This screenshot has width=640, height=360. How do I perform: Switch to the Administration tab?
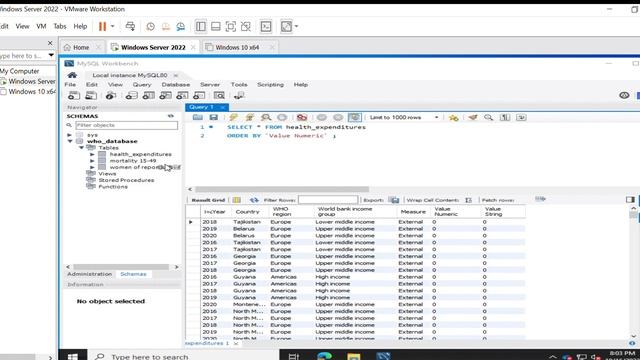point(89,274)
